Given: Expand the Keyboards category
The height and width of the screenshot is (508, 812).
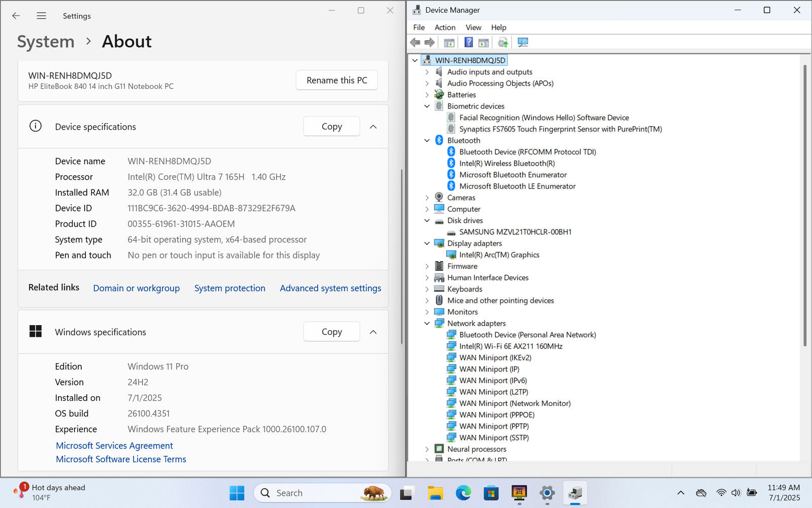Looking at the screenshot, I should pos(427,289).
